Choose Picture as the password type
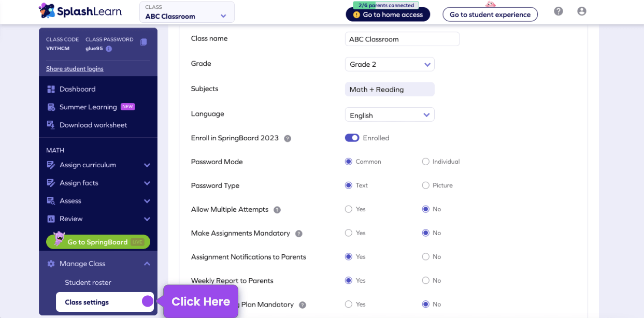 (x=425, y=185)
